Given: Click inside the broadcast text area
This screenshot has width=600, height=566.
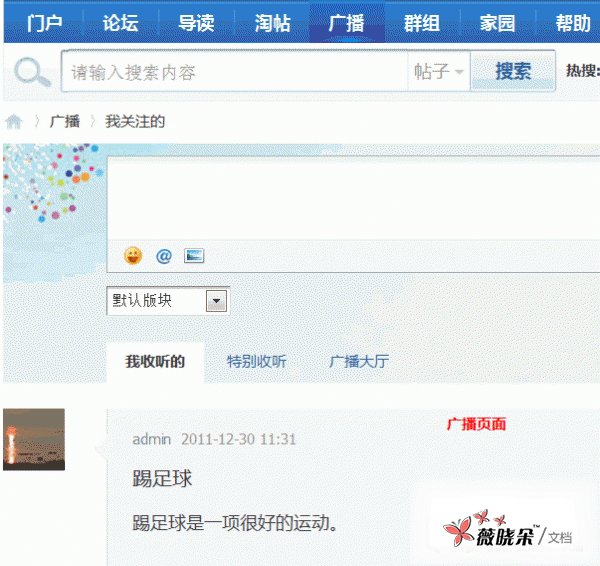Looking at the screenshot, I should [350, 197].
